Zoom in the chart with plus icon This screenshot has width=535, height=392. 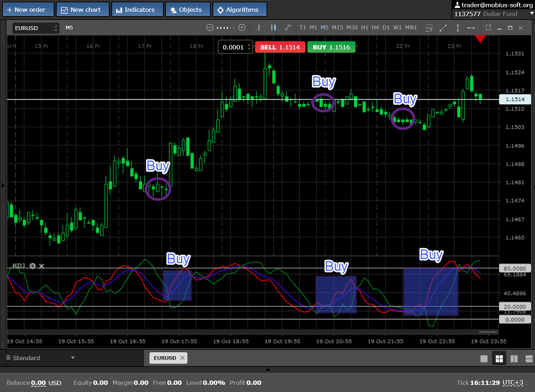click(x=242, y=28)
